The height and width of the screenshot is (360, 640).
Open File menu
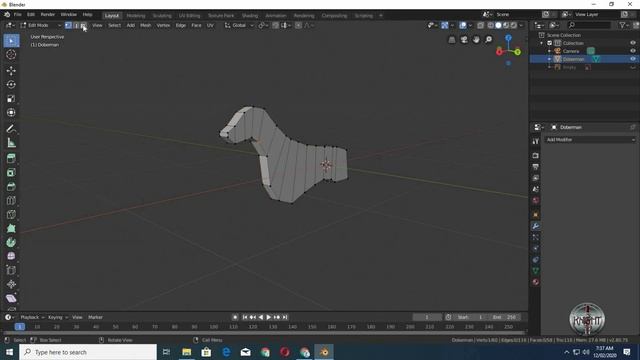pos(18,15)
